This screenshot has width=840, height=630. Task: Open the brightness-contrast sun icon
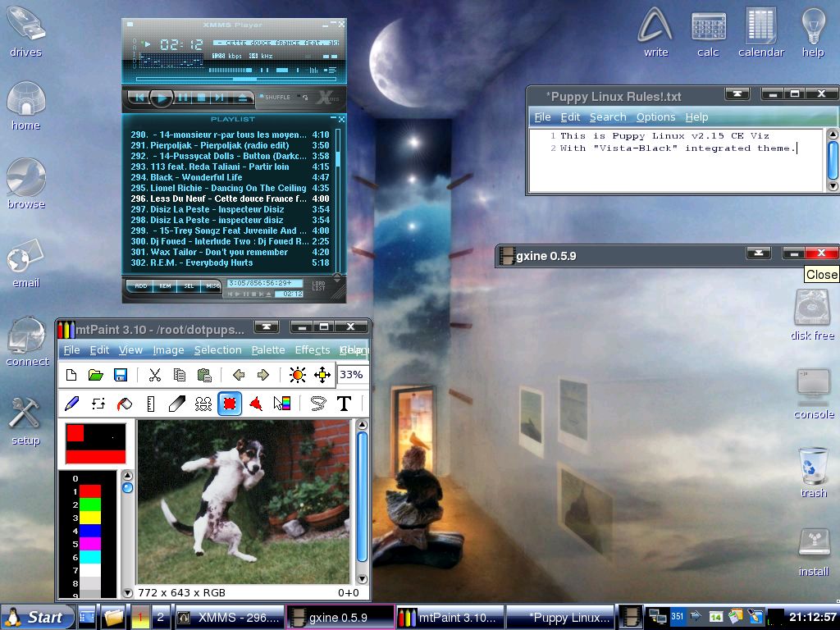pos(297,376)
